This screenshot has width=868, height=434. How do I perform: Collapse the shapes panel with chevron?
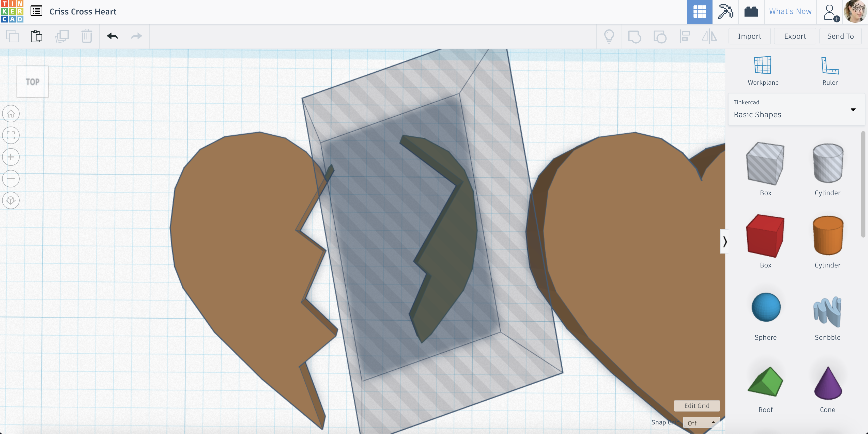[725, 241]
